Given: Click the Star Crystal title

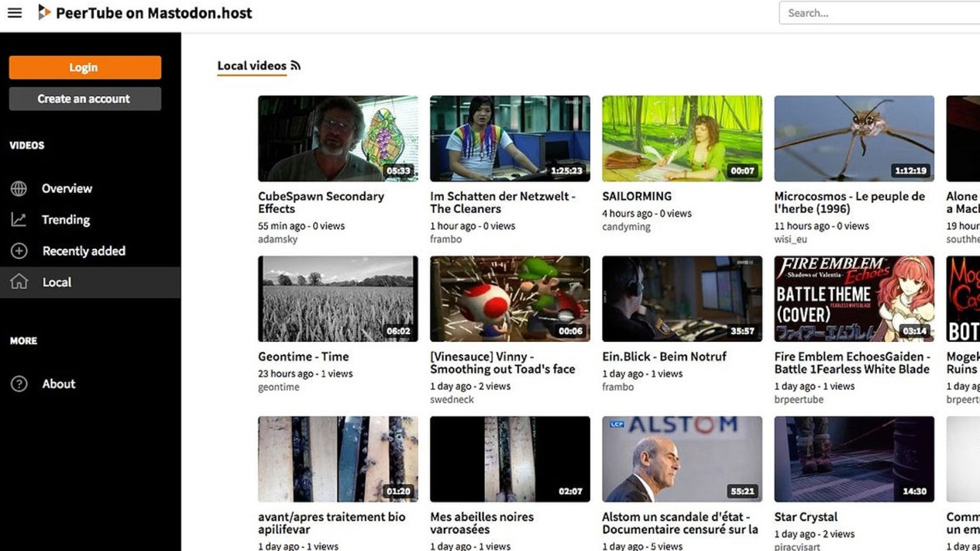Looking at the screenshot, I should [806, 517].
